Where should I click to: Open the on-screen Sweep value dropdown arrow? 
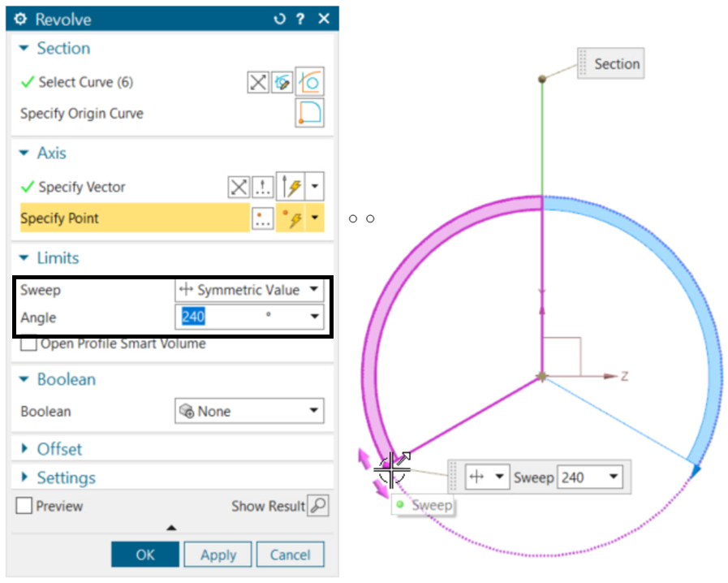tap(614, 477)
